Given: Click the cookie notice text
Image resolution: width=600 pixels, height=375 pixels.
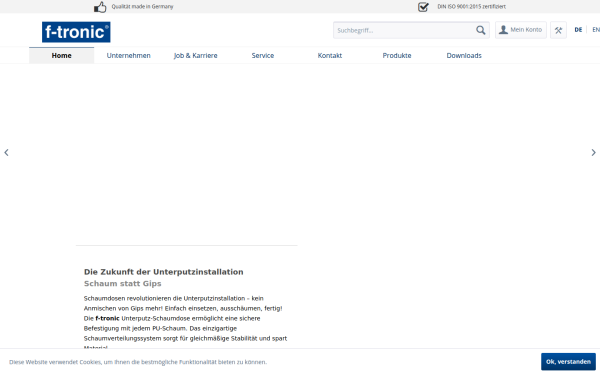Looking at the screenshot, I should [138, 362].
